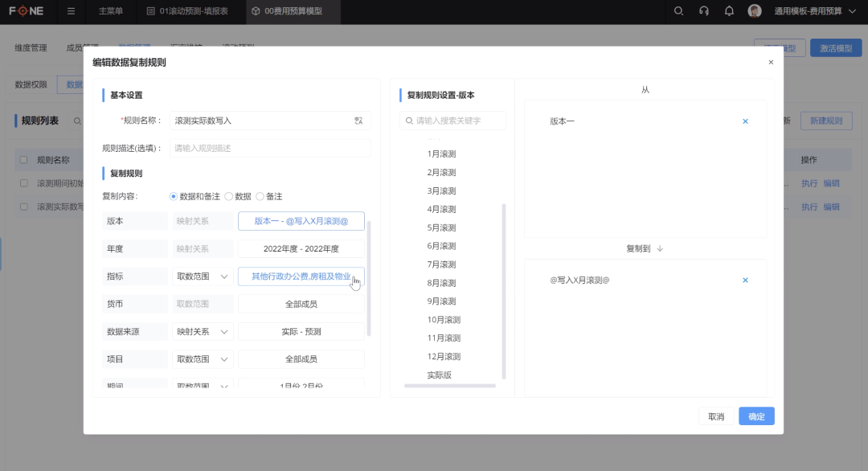
Task: Open the user avatar menu
Action: [x=753, y=11]
